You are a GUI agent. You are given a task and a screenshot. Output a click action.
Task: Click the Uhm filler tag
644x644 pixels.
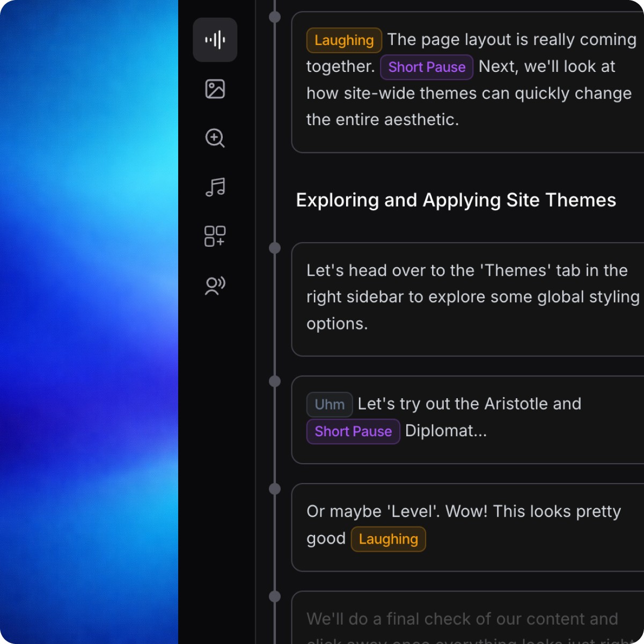[330, 405]
